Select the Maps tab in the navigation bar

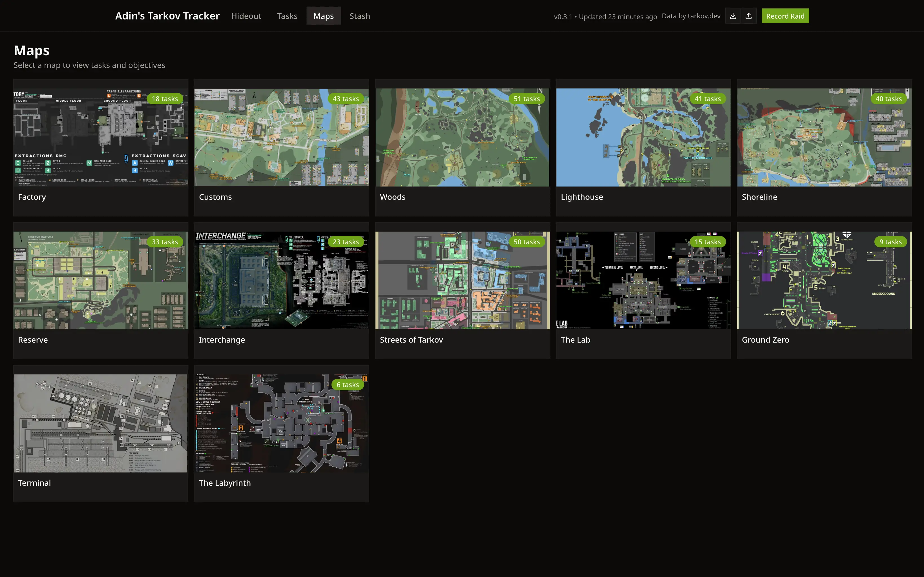tap(323, 16)
